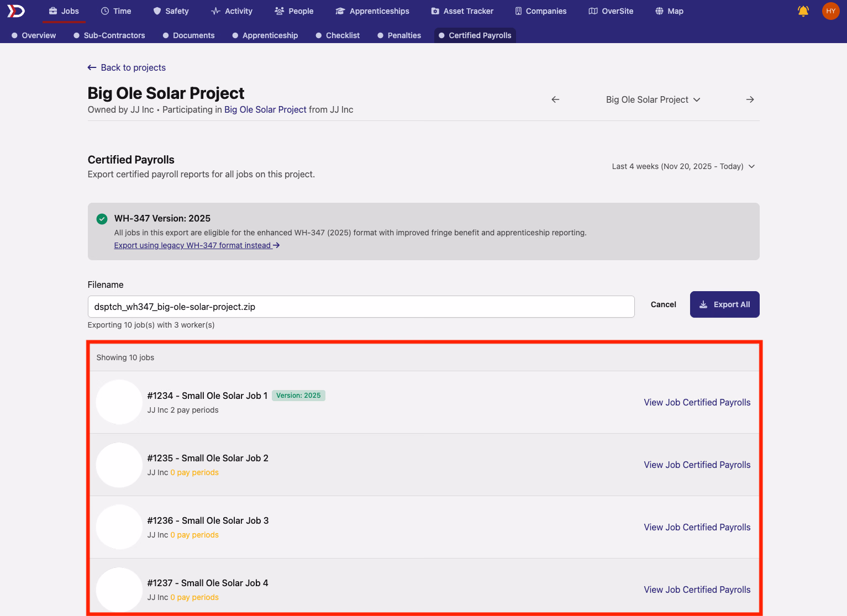Click the avatar thumbnail for job #1234
This screenshot has height=616, width=847.
(119, 402)
